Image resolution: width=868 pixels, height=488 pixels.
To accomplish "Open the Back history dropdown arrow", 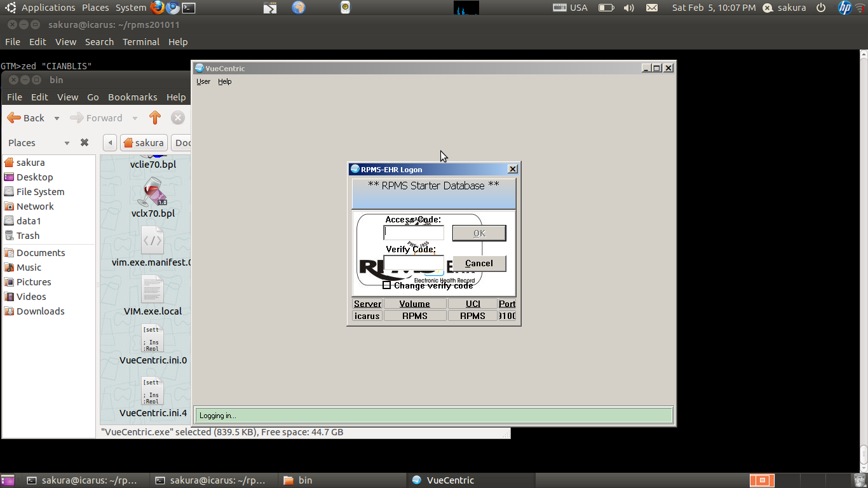I will (57, 118).
